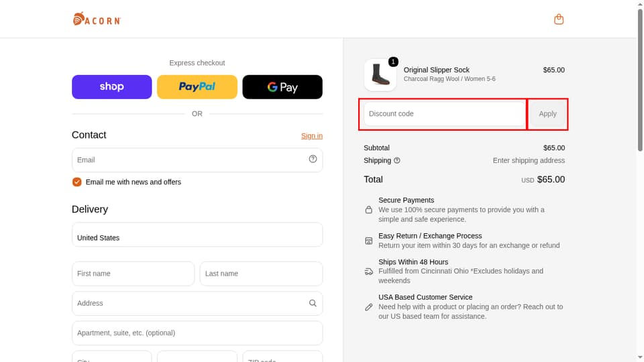This screenshot has width=644, height=362.
Task: Uncheck Email me with news and offers
Action: [x=76, y=182]
